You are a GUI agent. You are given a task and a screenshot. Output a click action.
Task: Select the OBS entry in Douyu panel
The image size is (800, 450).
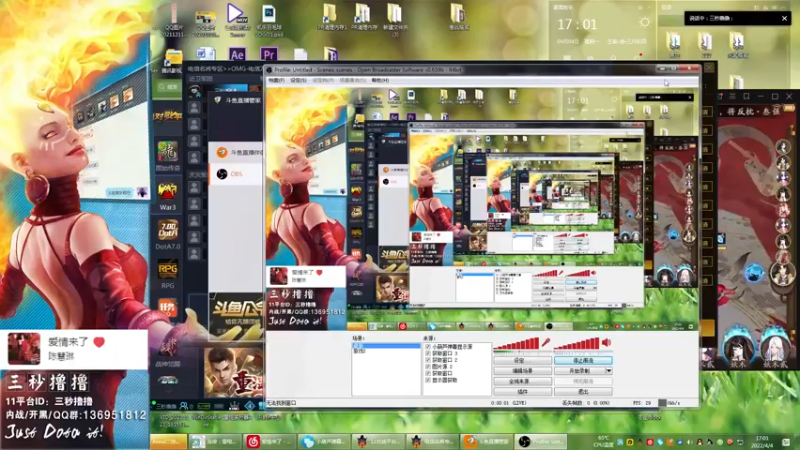click(x=236, y=174)
